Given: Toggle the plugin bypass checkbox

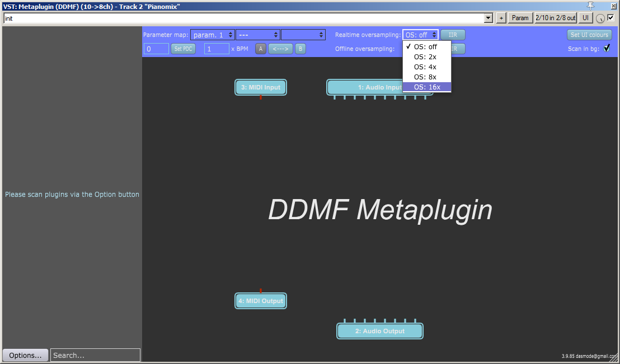Looking at the screenshot, I should (x=610, y=17).
